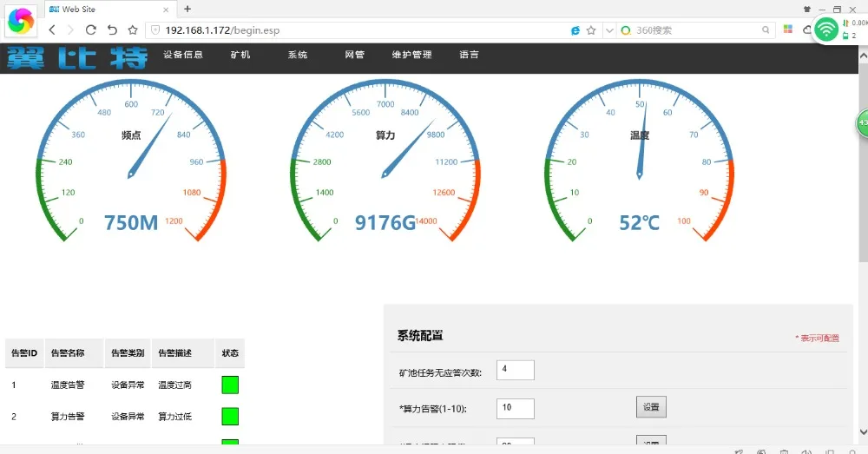Click 设置 button for 算力告警
868x454 pixels.
(x=651, y=407)
